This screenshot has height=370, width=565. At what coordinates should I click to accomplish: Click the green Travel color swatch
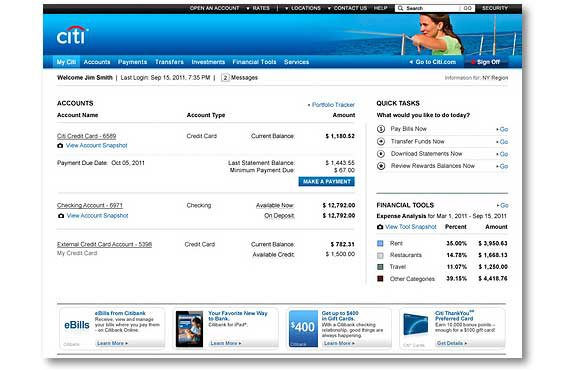(x=380, y=267)
